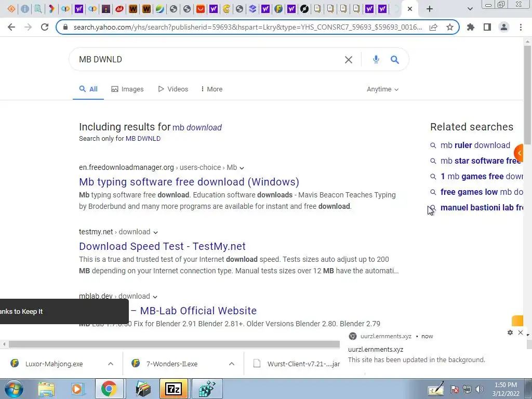Viewport: 532px width, 399px height.
Task: Open the Chrome extensions puzzle icon
Action: pyautogui.click(x=471, y=27)
